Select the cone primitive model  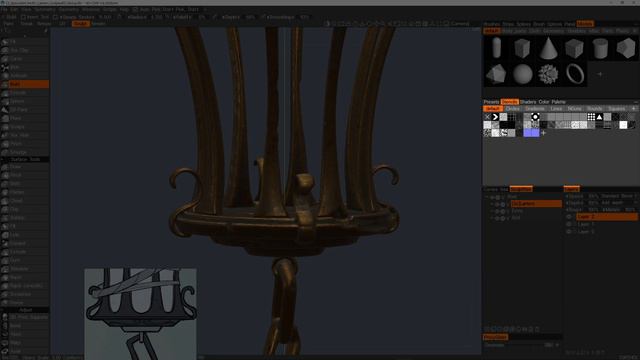point(549,48)
